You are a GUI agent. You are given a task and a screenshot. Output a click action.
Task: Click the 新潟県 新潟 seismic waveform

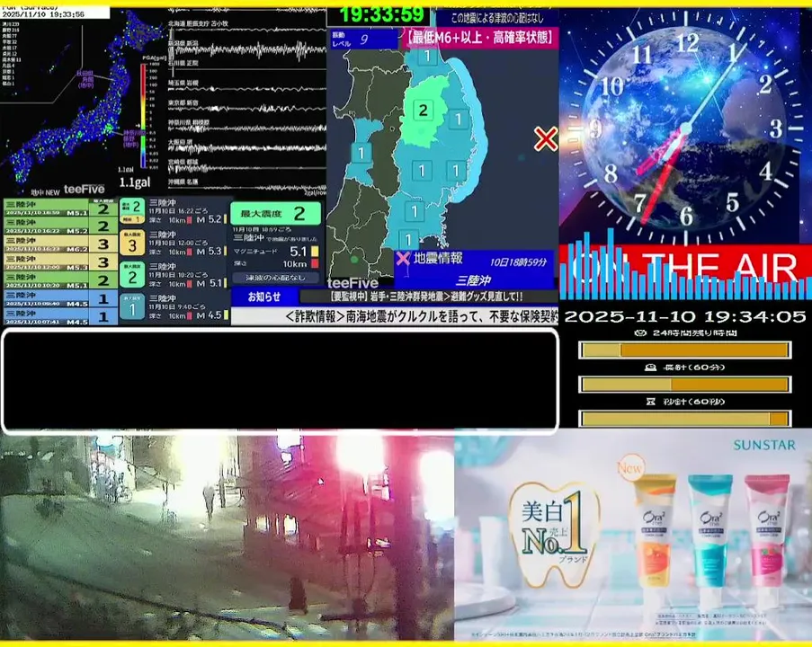pyautogui.click(x=247, y=50)
